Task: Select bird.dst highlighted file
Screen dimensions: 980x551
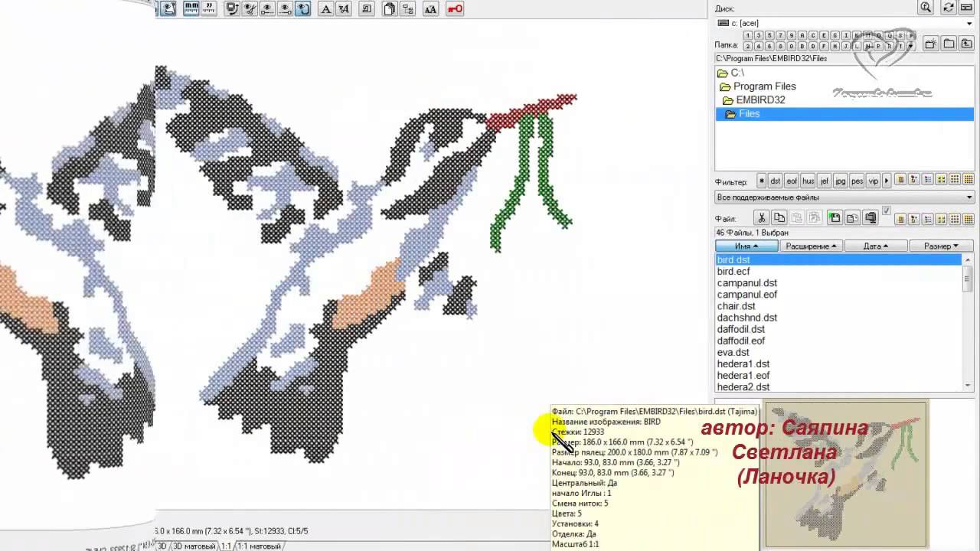Action: point(838,260)
